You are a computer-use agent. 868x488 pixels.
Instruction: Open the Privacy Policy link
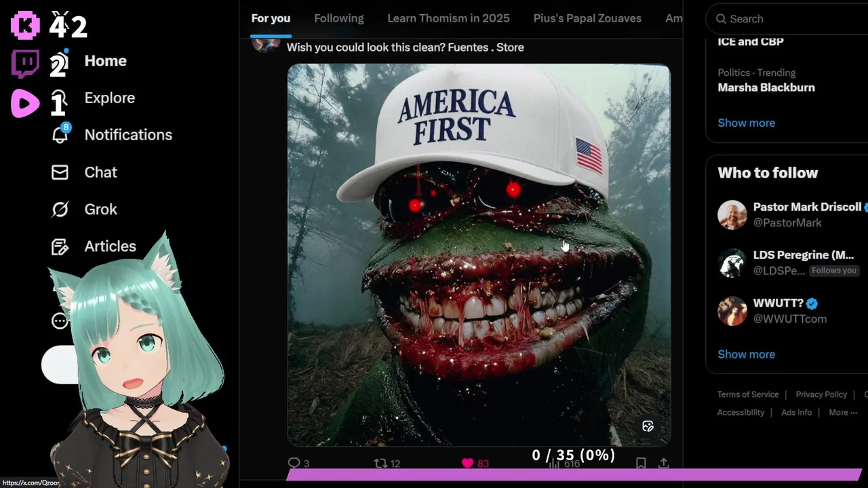[x=821, y=394]
